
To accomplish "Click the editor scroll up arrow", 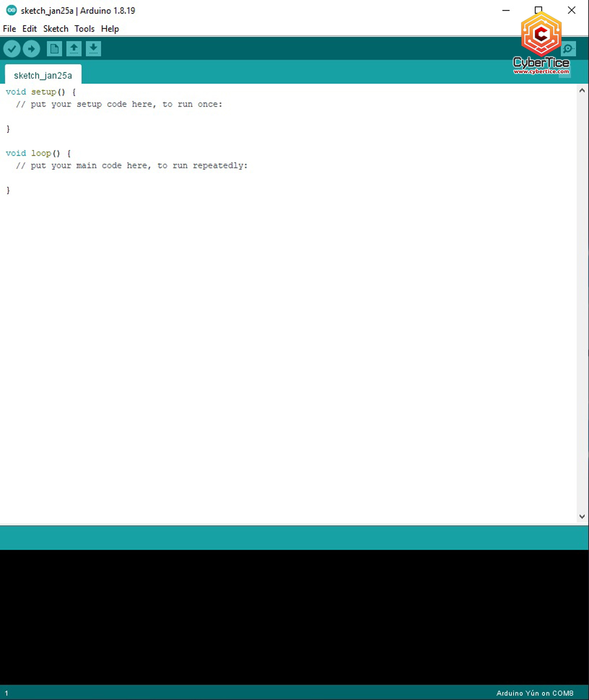I will [582, 91].
